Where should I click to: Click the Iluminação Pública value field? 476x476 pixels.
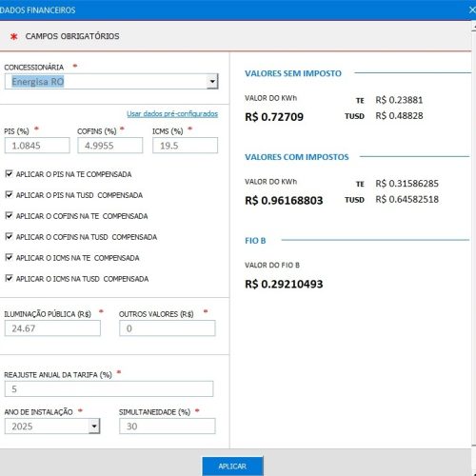52,328
